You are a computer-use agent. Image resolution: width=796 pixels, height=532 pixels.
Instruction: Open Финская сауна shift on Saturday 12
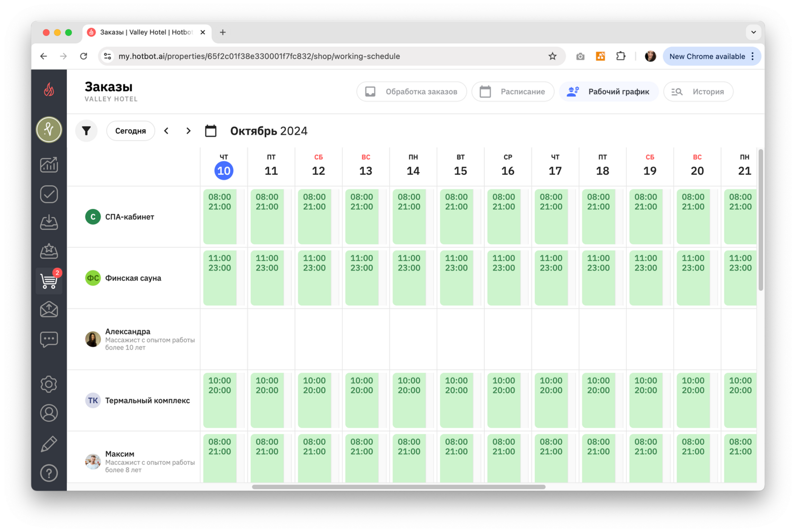tap(315, 278)
